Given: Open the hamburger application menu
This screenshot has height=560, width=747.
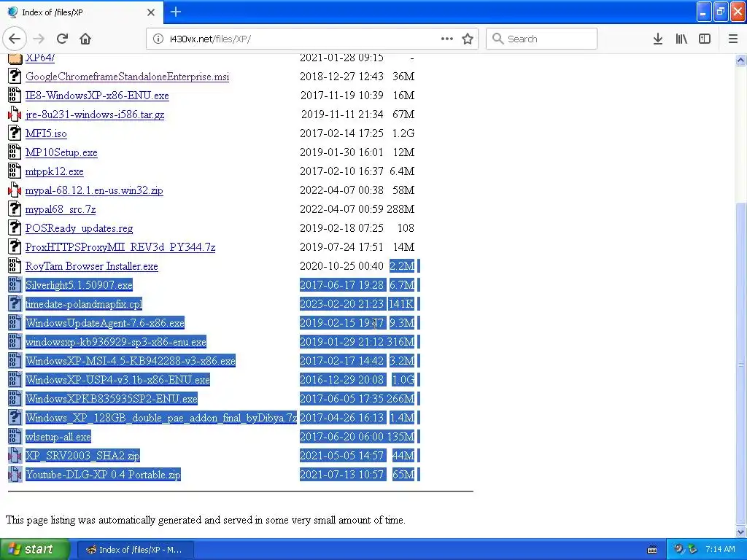Looking at the screenshot, I should coord(733,39).
